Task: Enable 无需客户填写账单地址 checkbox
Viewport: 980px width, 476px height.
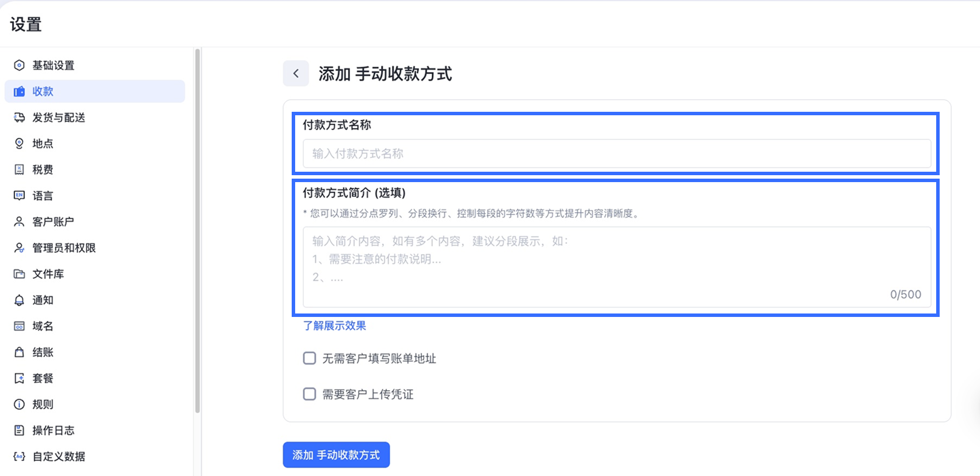Action: tap(309, 358)
